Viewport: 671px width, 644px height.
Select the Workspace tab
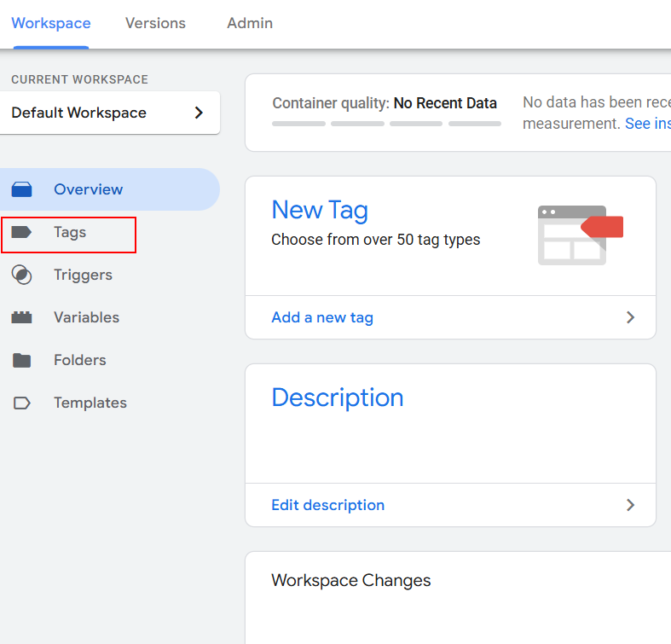point(51,23)
